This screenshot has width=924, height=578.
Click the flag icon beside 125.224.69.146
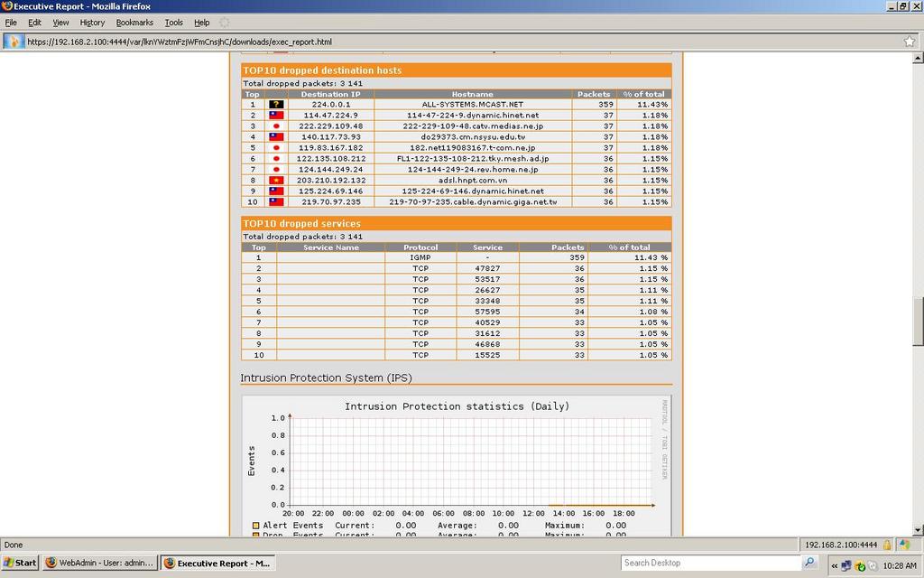[276, 191]
